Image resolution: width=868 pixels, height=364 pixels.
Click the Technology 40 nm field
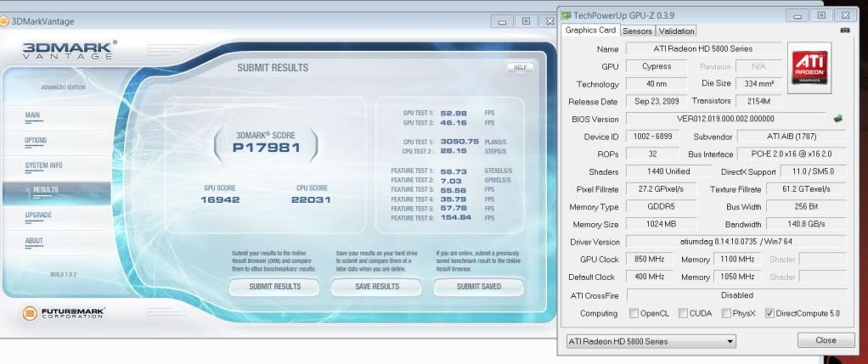(x=657, y=83)
